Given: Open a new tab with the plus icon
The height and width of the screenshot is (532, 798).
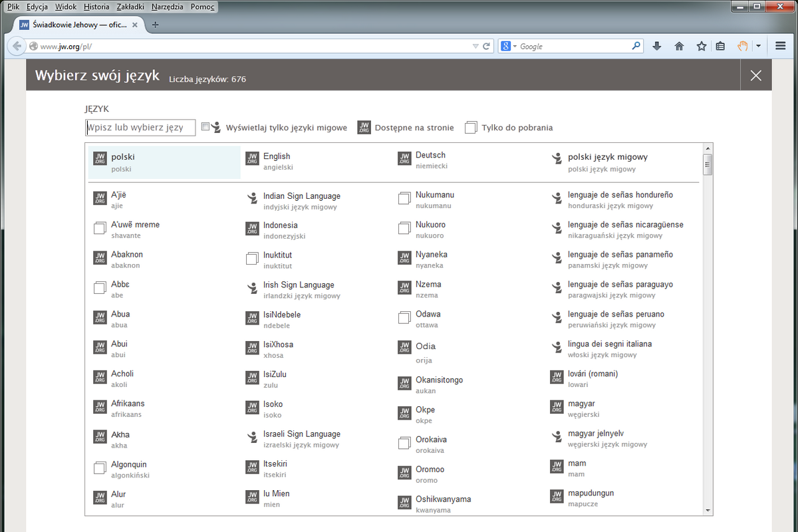Looking at the screenshot, I should [x=156, y=25].
